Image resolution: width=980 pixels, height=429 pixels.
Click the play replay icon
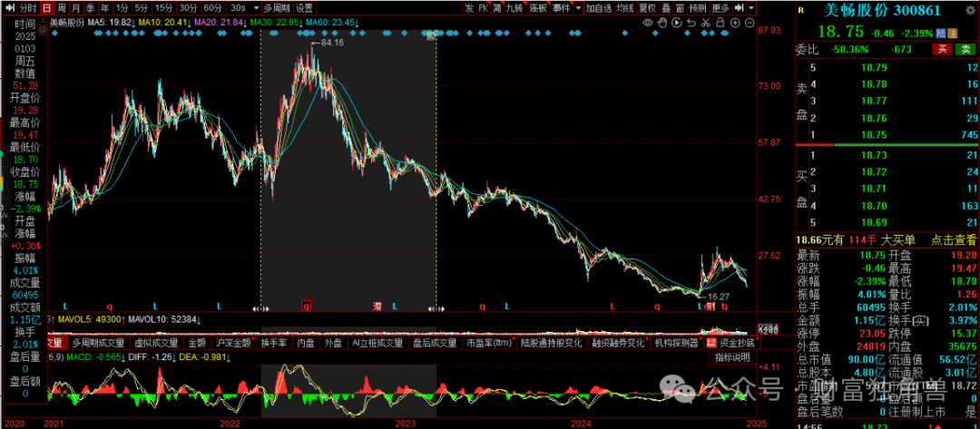tap(676, 23)
